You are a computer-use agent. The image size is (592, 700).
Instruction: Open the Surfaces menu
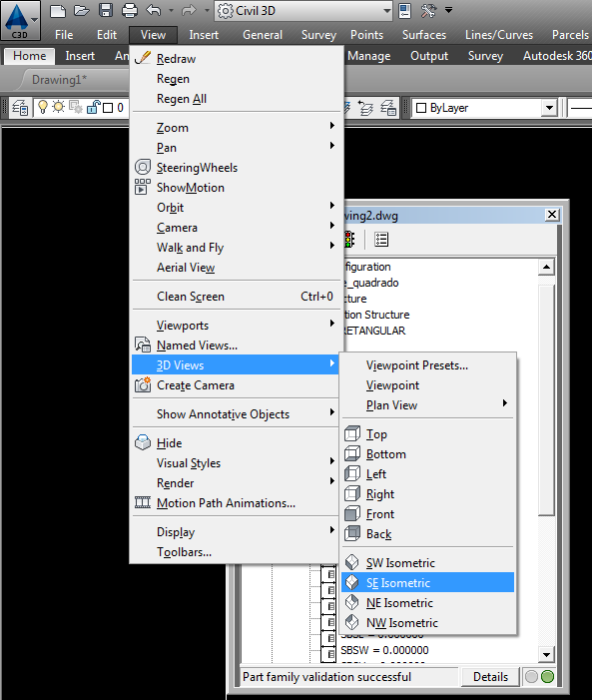pyautogui.click(x=423, y=35)
